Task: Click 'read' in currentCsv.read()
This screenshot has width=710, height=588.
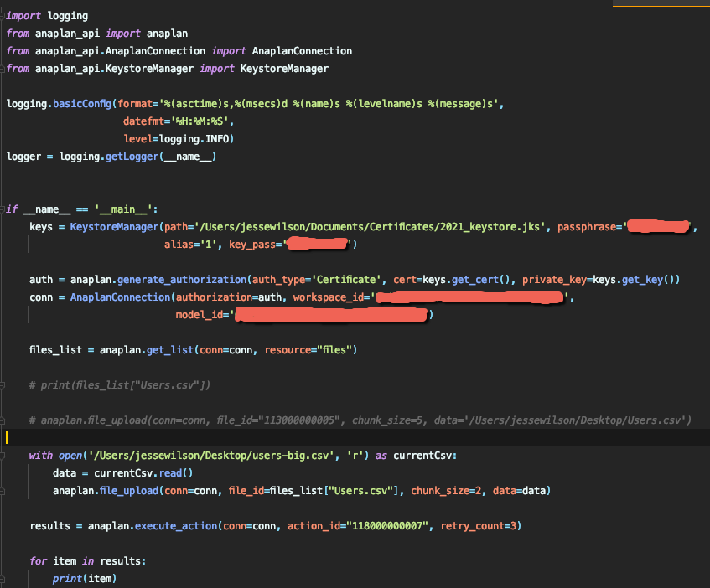Action: click(x=170, y=473)
